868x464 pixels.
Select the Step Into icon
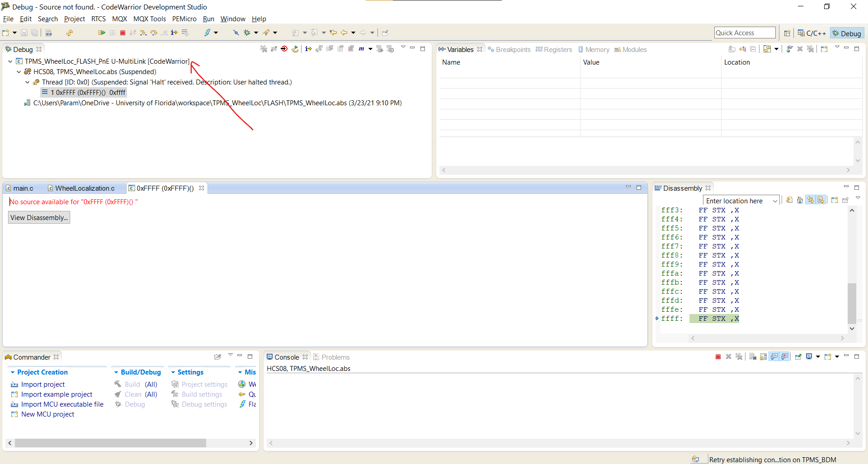tap(143, 33)
